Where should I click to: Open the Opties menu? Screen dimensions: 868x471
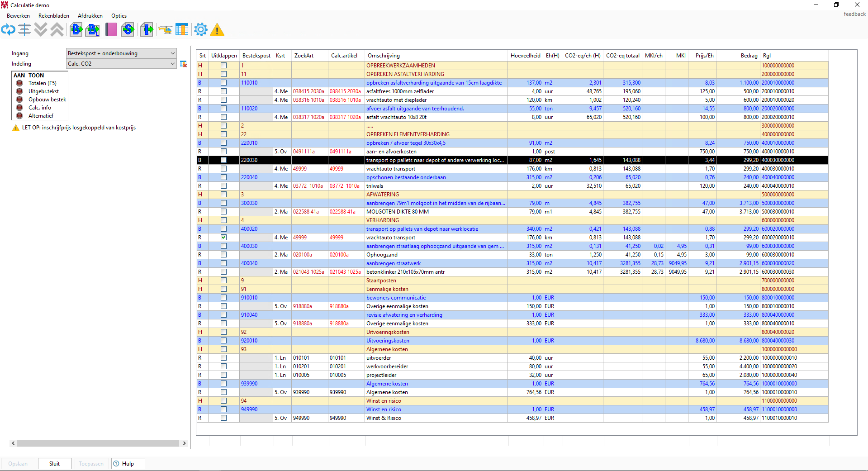click(119, 16)
